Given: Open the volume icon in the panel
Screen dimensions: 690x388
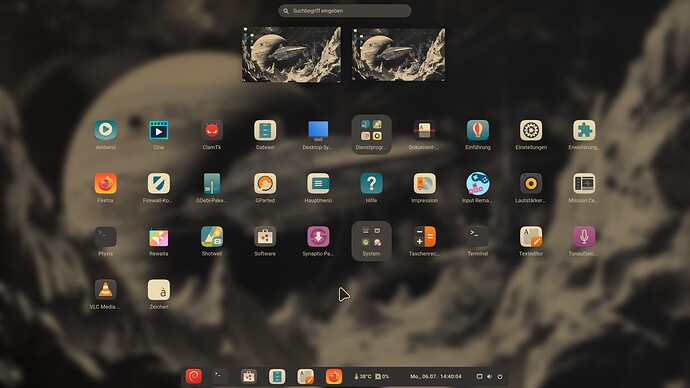Looking at the screenshot, I should (x=489, y=377).
